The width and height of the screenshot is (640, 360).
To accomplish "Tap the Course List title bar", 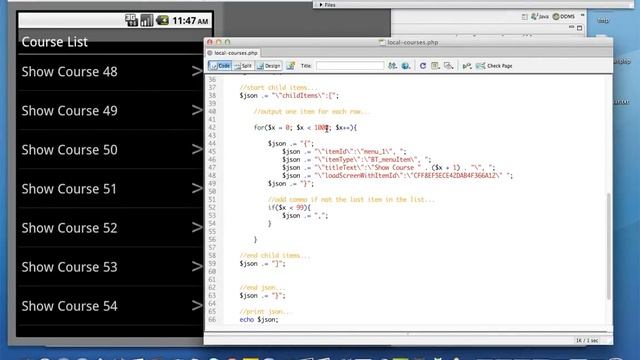I will coord(111,42).
